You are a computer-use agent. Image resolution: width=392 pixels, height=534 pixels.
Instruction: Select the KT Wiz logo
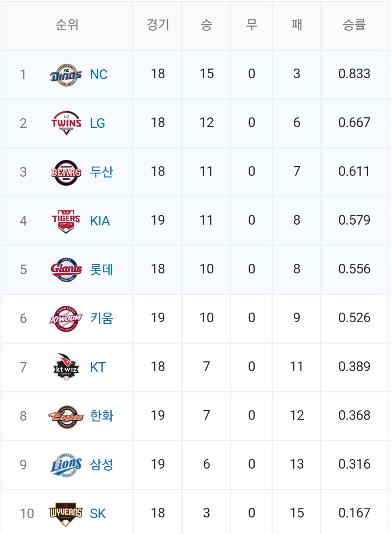[66, 367]
